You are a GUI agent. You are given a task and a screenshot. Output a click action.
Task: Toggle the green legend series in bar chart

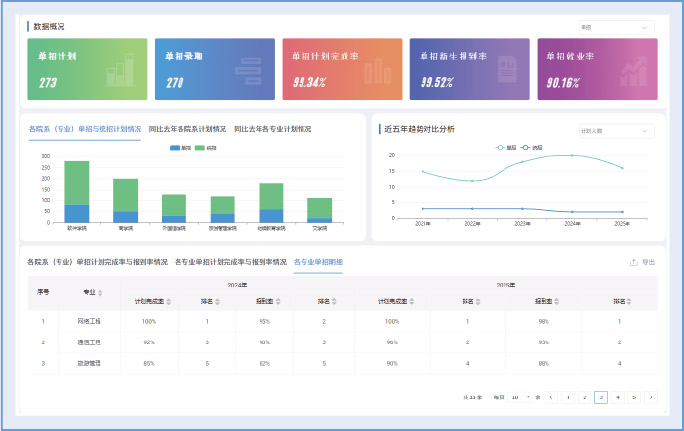tap(205, 148)
